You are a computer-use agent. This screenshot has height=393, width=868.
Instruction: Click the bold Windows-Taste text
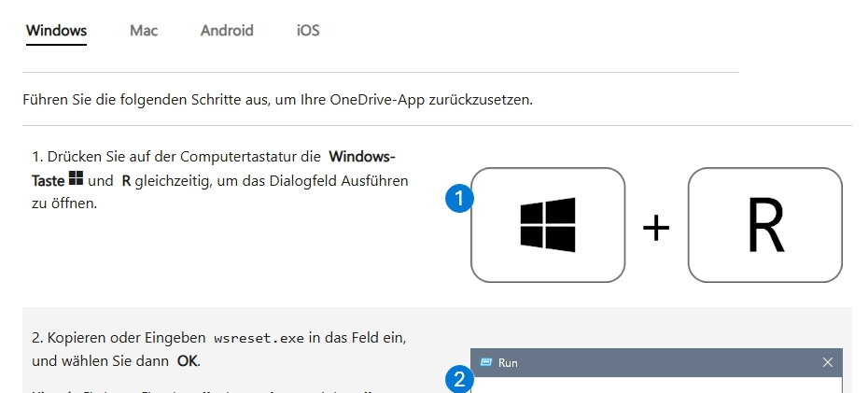[x=214, y=168]
